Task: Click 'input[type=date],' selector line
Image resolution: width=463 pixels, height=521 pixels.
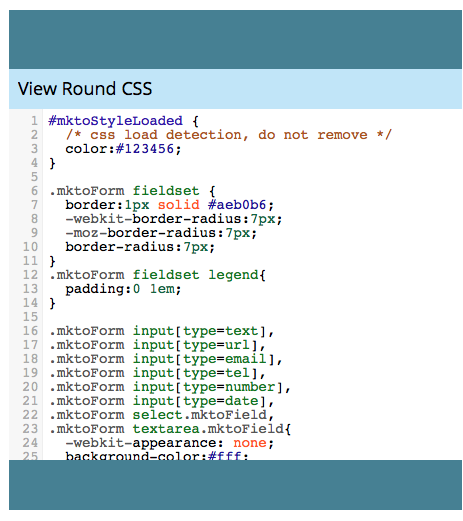Action: [162, 401]
